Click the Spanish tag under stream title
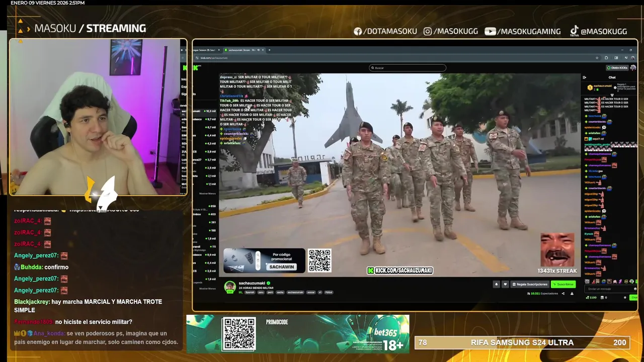The width and height of the screenshot is (644, 362). 250,292
